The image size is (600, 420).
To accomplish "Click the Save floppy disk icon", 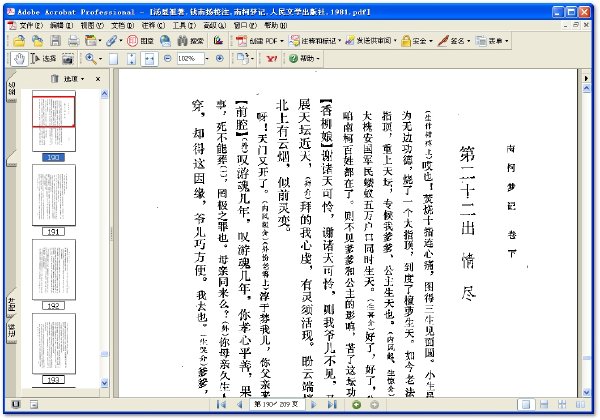I will [56, 41].
